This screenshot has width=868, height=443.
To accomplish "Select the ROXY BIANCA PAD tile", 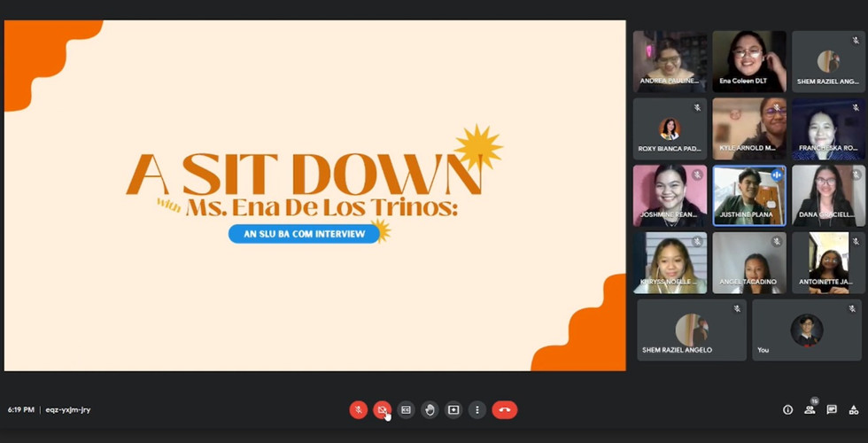I will click(x=670, y=129).
